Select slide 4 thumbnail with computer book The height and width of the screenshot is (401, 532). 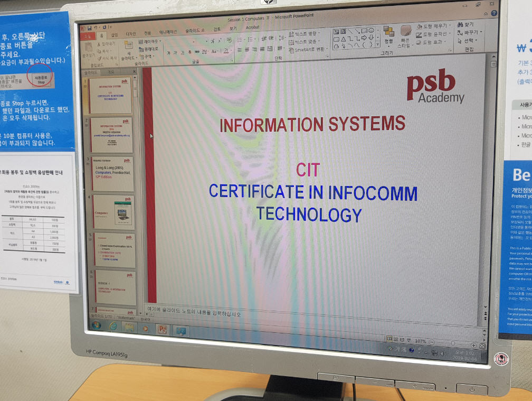click(113, 212)
